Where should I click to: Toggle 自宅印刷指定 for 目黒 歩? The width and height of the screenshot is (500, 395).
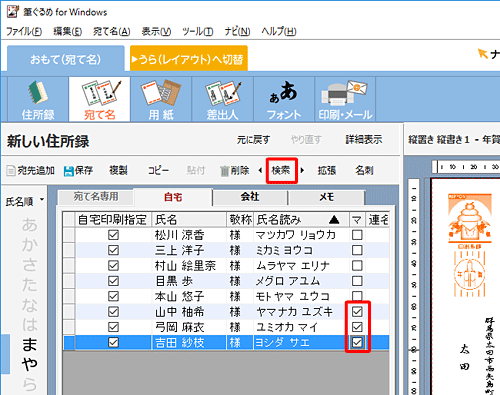tap(113, 281)
